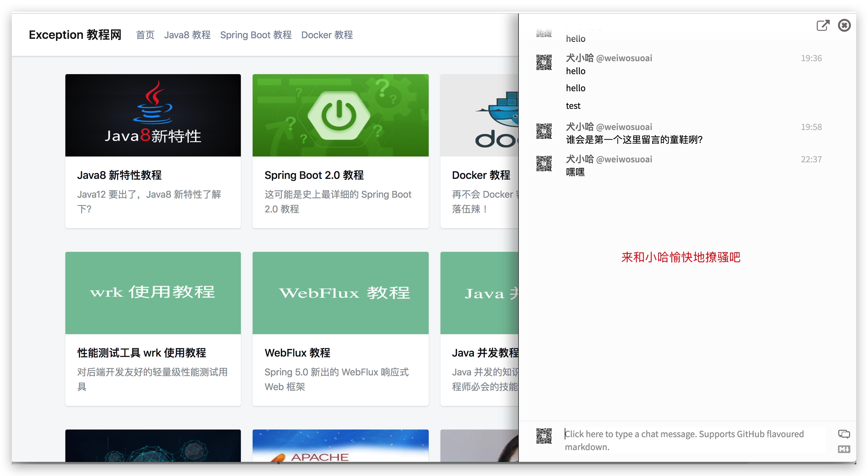This screenshot has height=476, width=868.
Task: Click Docker 教程 card title
Action: coord(481,175)
